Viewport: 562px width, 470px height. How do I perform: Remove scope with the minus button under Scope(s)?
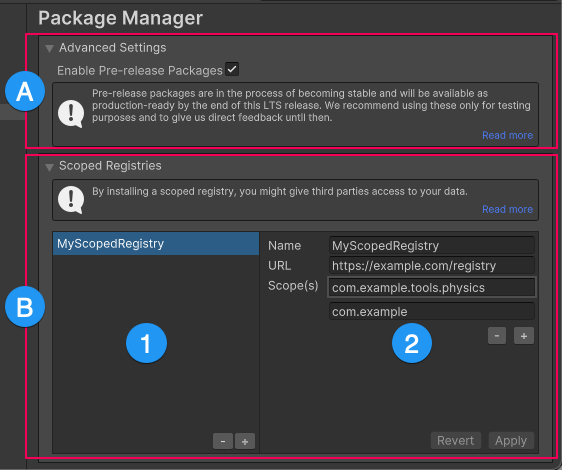pyautogui.click(x=497, y=336)
